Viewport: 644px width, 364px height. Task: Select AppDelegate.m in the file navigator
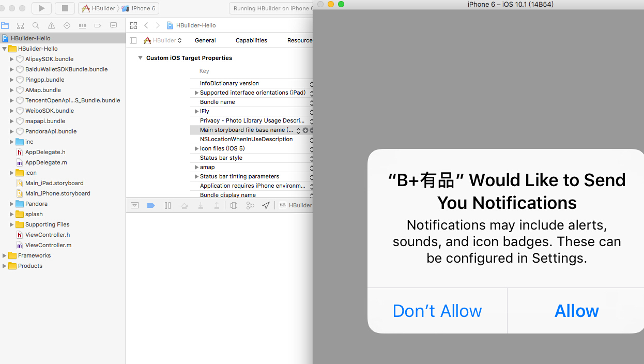coord(46,162)
